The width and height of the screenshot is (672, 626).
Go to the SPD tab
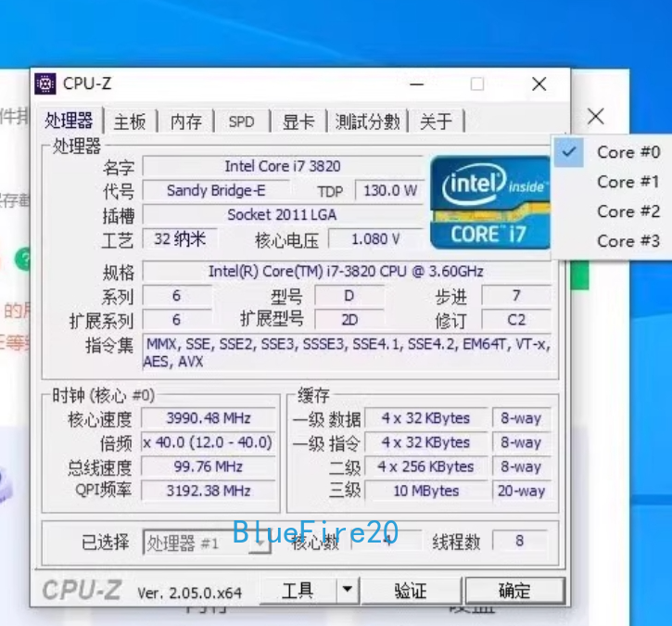coord(242,121)
